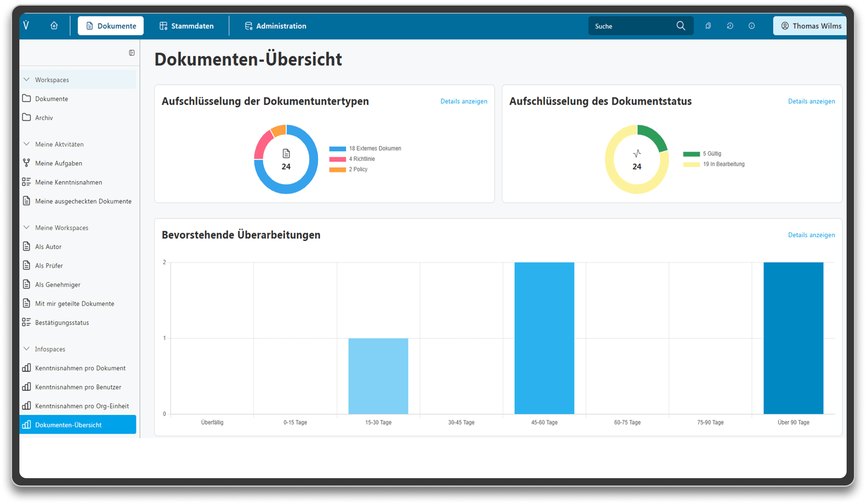Switch to the Stammdaten tab
The height and width of the screenshot is (504, 866).
187,26
